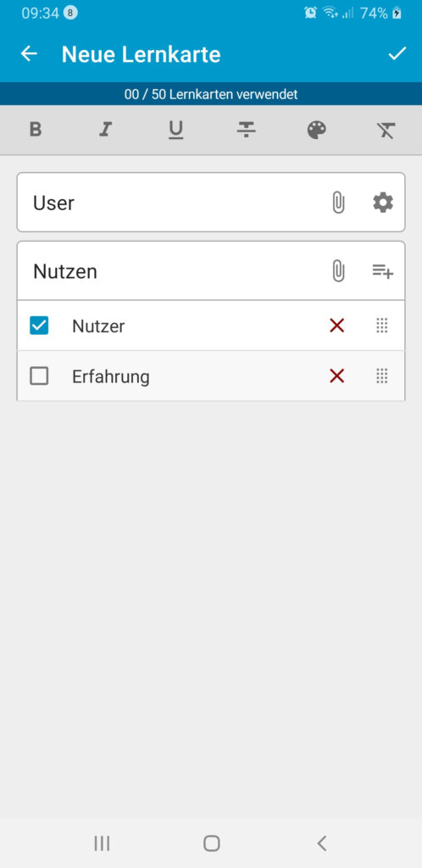Viewport: 422px width, 868px height.
Task: Attach a file to the User field
Action: 338,203
